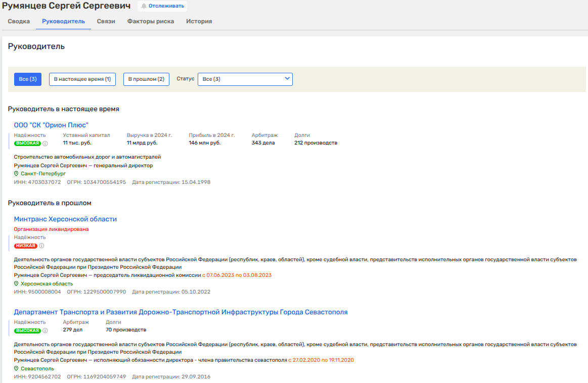Filter by В прошлом (2)
The image size is (588, 383).
click(146, 79)
